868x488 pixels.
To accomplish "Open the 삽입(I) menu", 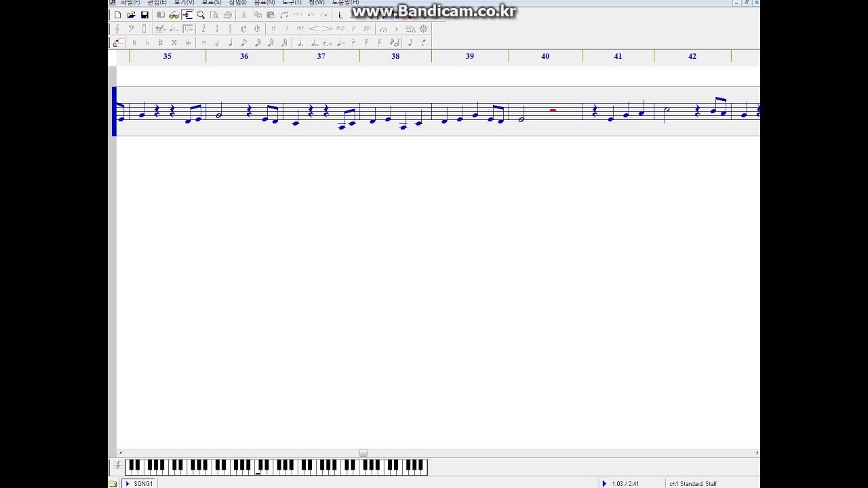I will (x=237, y=3).
